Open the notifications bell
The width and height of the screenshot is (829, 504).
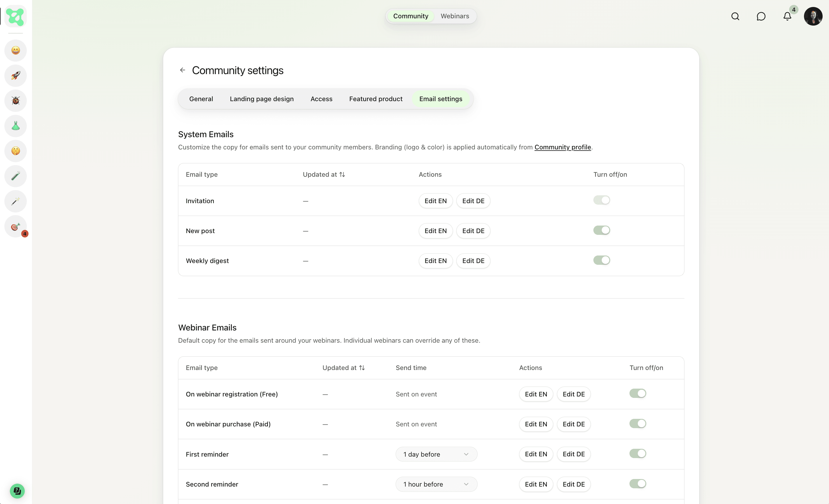[787, 16]
